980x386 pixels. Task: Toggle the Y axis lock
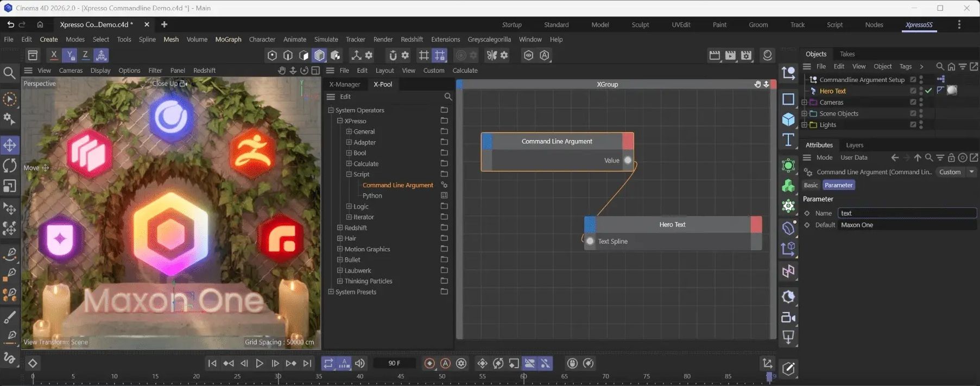tap(69, 55)
